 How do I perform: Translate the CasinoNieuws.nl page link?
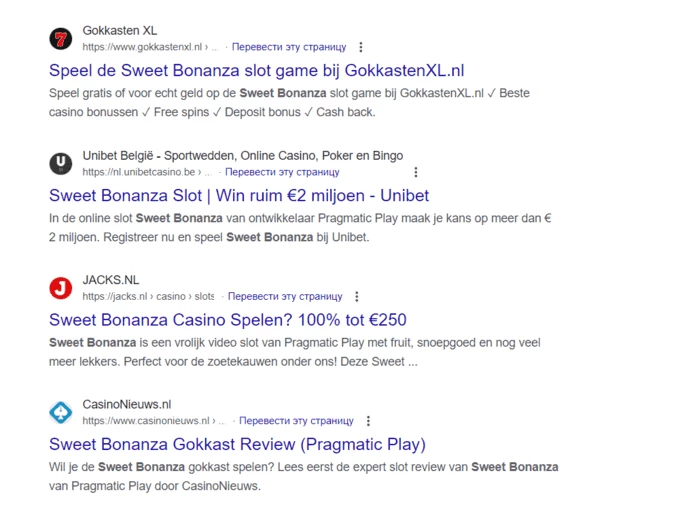pyautogui.click(x=296, y=421)
